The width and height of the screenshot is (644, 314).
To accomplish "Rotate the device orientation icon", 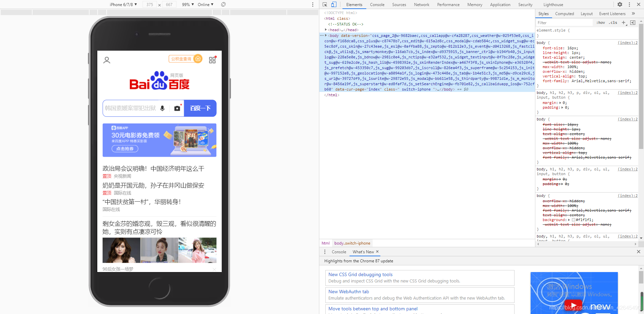I will 223,4.
